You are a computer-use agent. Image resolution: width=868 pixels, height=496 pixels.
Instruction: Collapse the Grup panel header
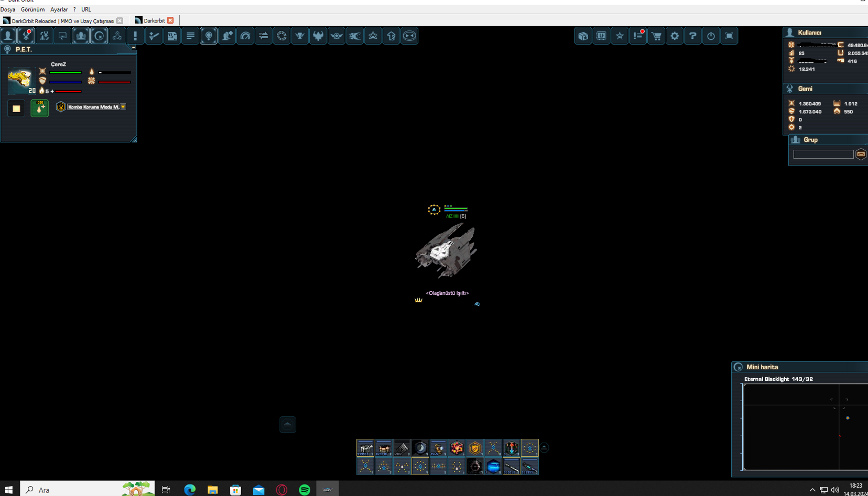pyautogui.click(x=828, y=140)
